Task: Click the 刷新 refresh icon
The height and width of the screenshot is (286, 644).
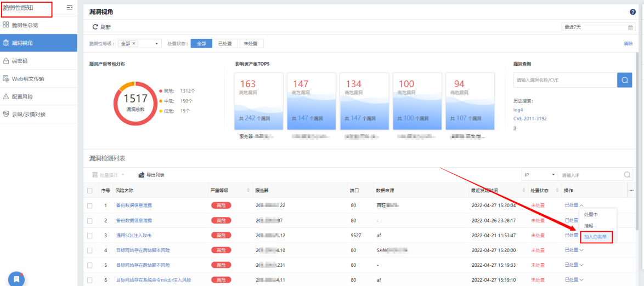Action: [x=95, y=27]
